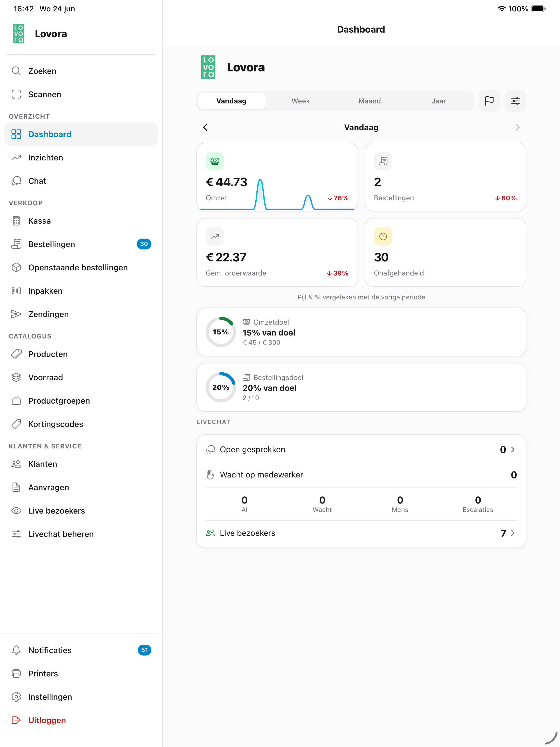Click the 15% Omzetdoel progress ring
The height and width of the screenshot is (747, 560).
[x=221, y=332]
